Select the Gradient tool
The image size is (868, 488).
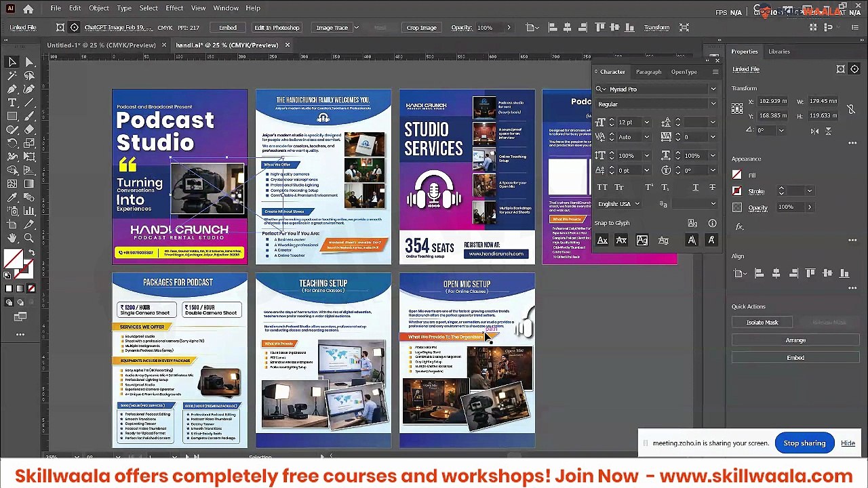click(29, 184)
